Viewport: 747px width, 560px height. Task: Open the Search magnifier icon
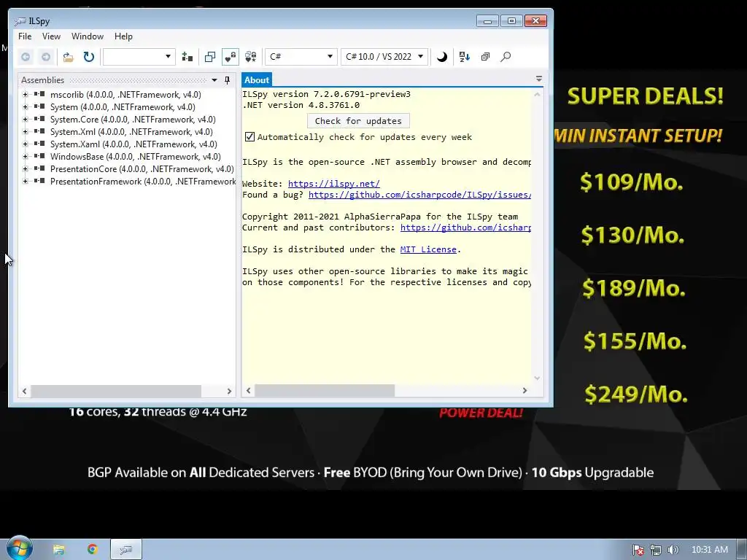506,57
